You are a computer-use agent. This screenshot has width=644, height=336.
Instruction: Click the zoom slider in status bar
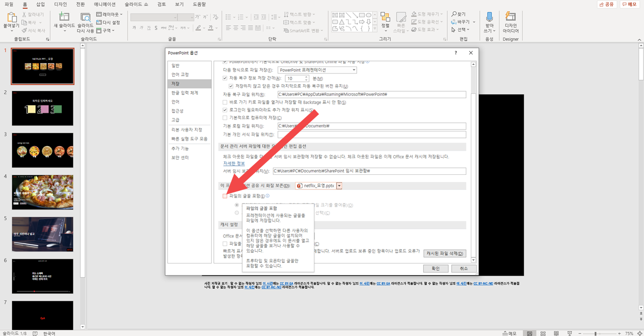(596, 333)
